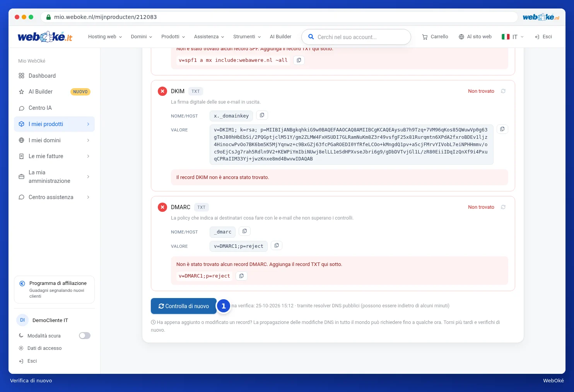Go to Al sito web link

pos(475,37)
